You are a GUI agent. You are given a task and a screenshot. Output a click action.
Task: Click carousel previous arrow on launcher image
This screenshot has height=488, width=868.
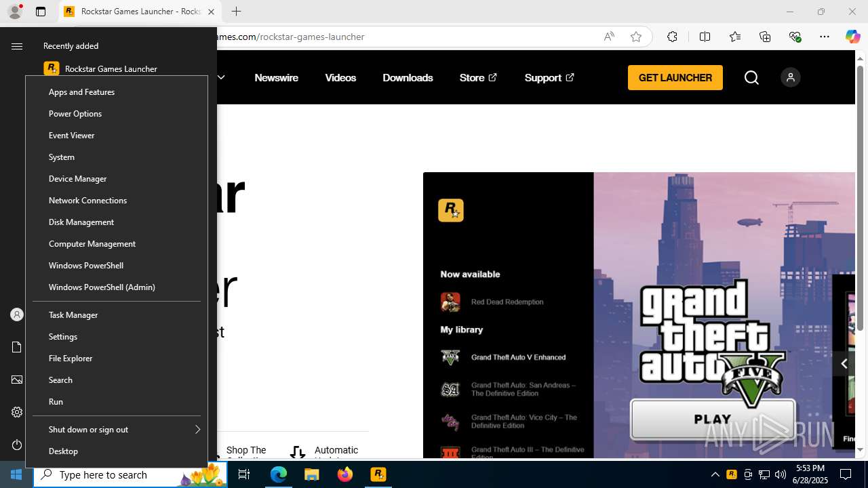pyautogui.click(x=844, y=364)
